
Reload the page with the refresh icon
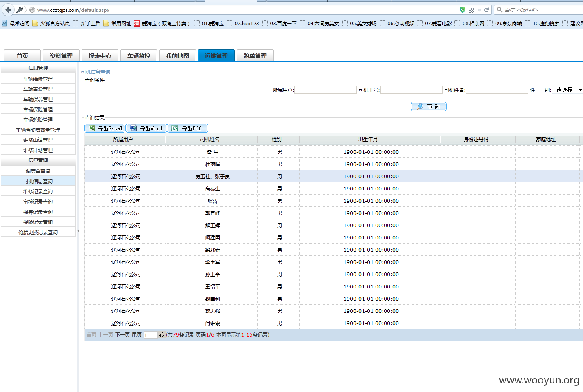click(487, 10)
